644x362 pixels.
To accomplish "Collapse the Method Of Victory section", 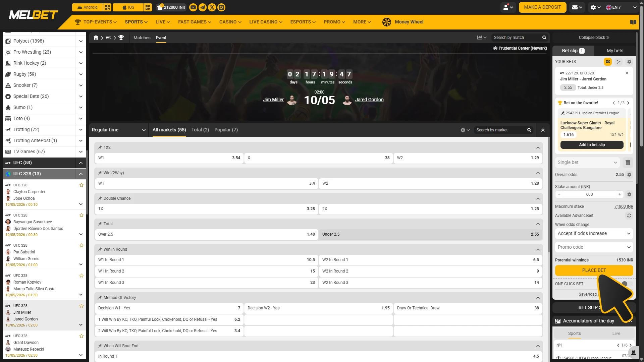I will pos(538,298).
